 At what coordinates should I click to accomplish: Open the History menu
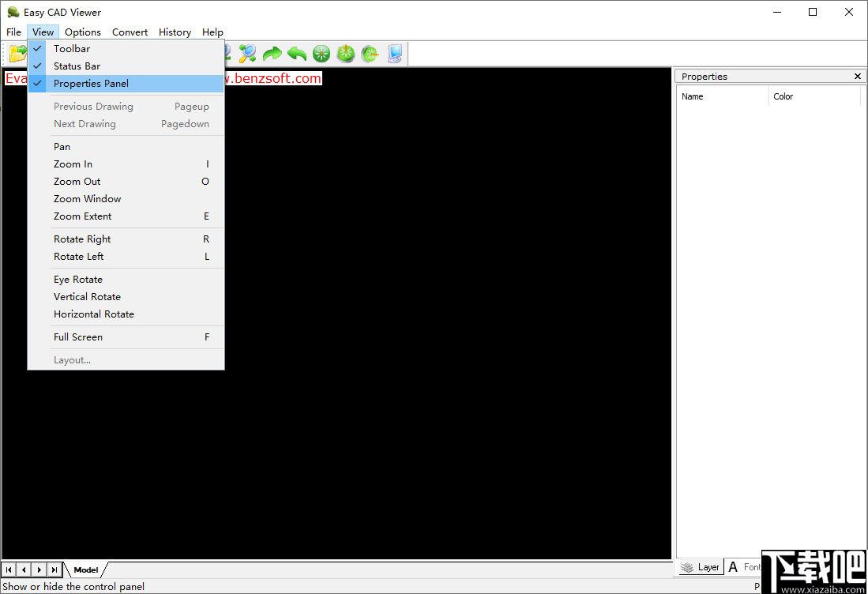pyautogui.click(x=175, y=32)
